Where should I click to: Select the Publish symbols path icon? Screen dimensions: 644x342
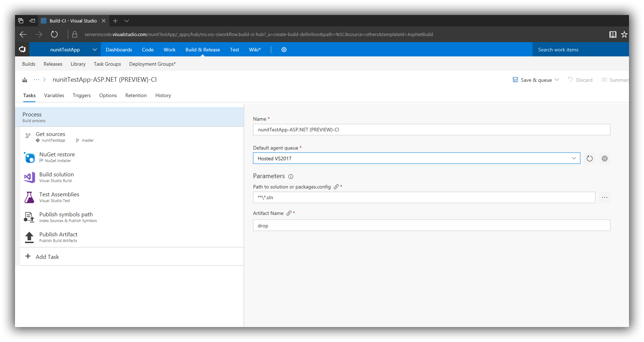click(x=29, y=217)
